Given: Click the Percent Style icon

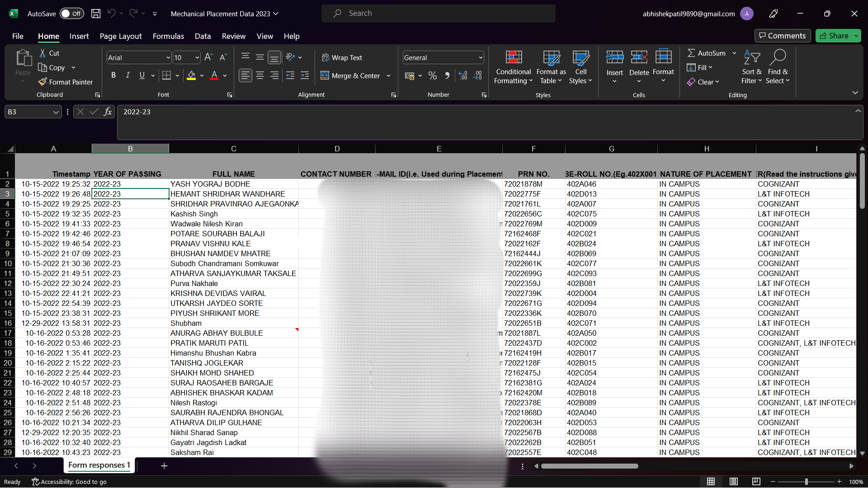Looking at the screenshot, I should point(433,75).
